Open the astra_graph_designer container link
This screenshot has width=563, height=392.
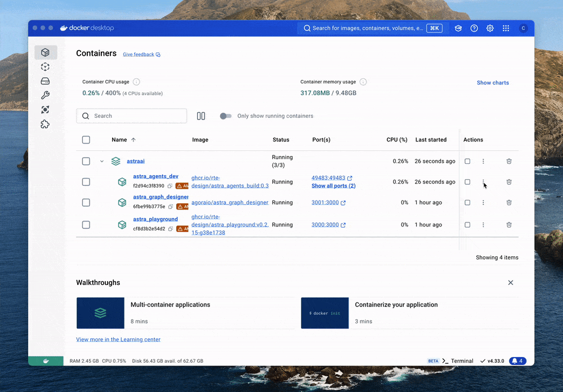click(161, 197)
